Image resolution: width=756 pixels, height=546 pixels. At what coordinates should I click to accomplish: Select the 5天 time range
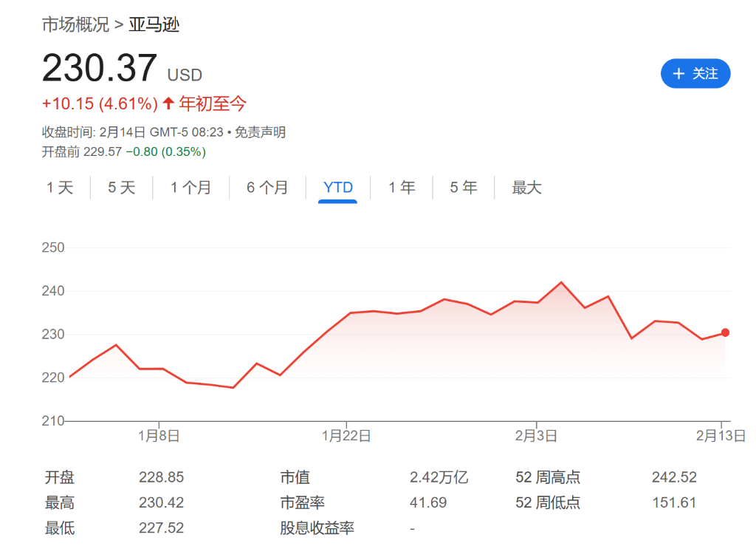(120, 188)
